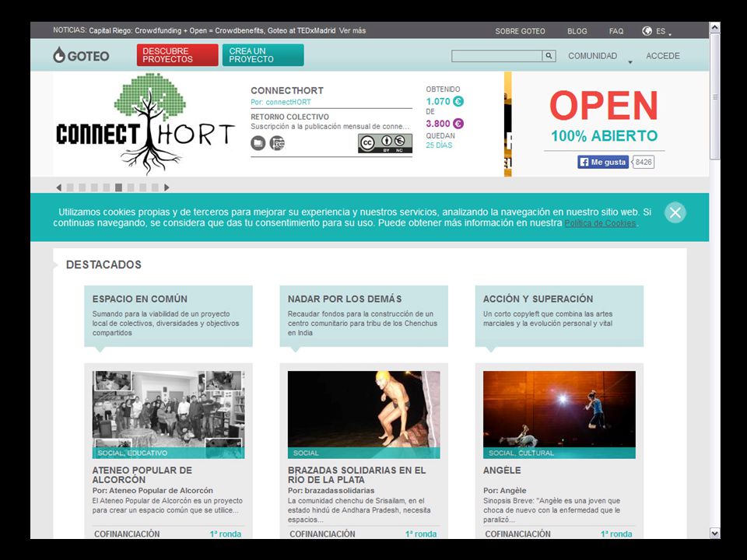
Task: Click 1ª ronda under Ateneo Popular
Action: [x=226, y=534]
